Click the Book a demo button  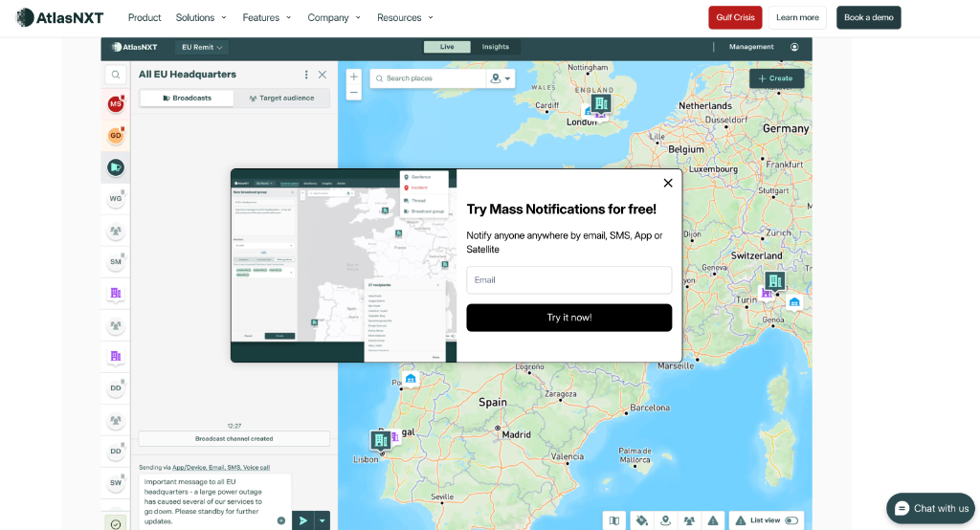coord(869,17)
